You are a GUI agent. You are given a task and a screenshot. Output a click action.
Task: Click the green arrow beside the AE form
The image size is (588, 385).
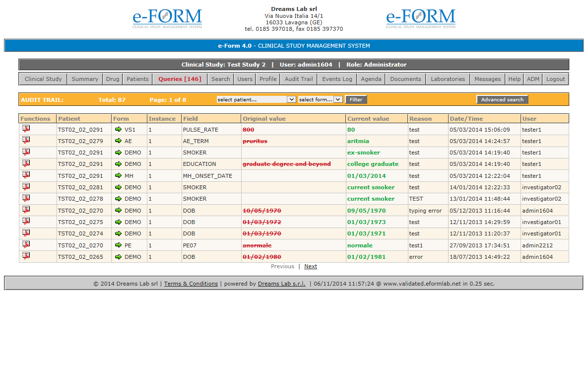click(x=118, y=141)
